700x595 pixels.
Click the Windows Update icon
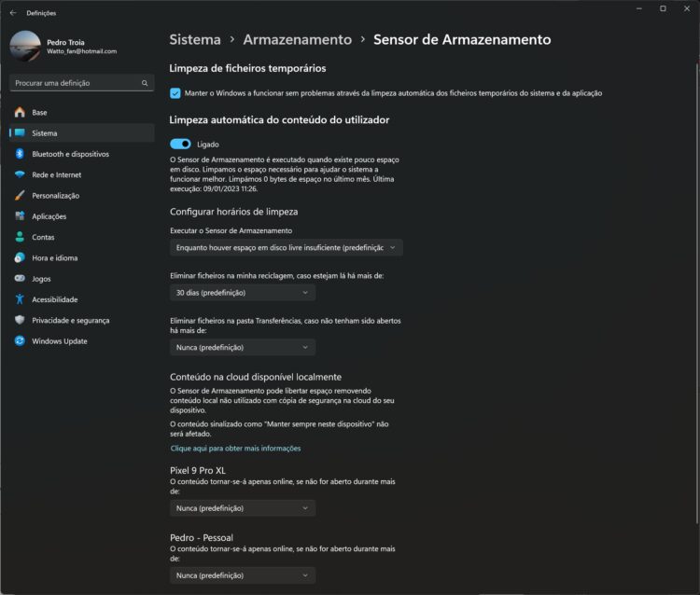pos(20,341)
